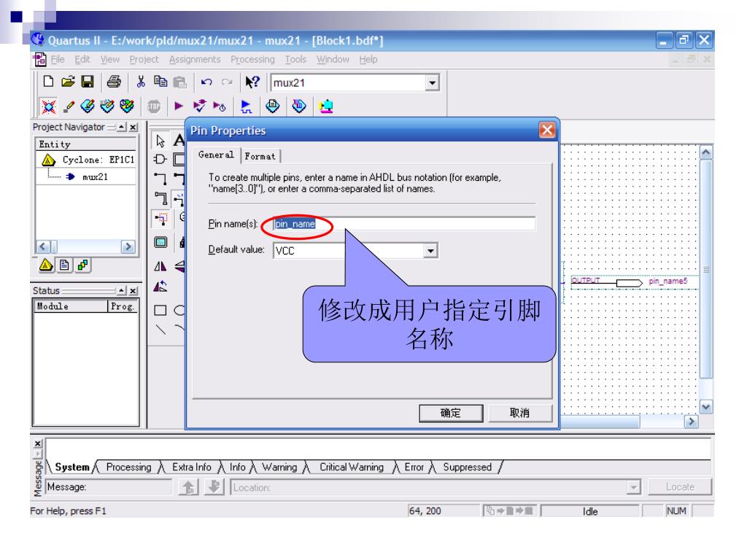Select the Orthogonal Conduit tool
The image size is (747, 560).
point(160,198)
